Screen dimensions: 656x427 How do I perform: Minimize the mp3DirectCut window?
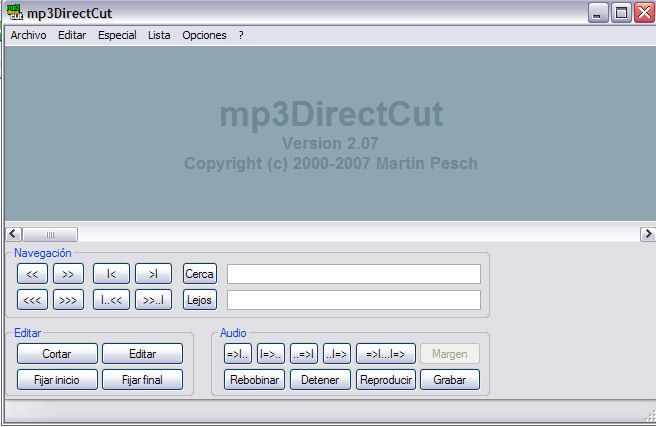coord(598,13)
